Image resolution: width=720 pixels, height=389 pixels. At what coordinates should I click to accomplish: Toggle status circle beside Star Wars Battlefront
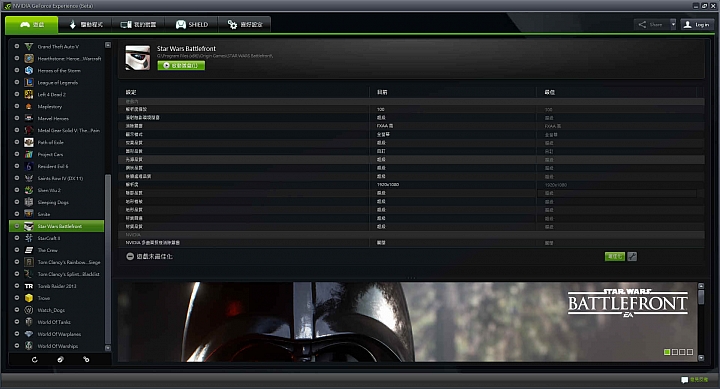point(17,226)
